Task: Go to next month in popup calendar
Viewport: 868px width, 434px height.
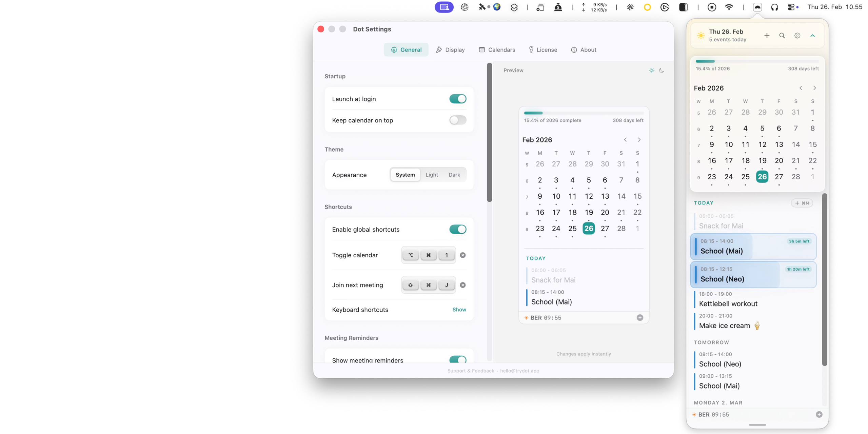Action: [x=814, y=88]
